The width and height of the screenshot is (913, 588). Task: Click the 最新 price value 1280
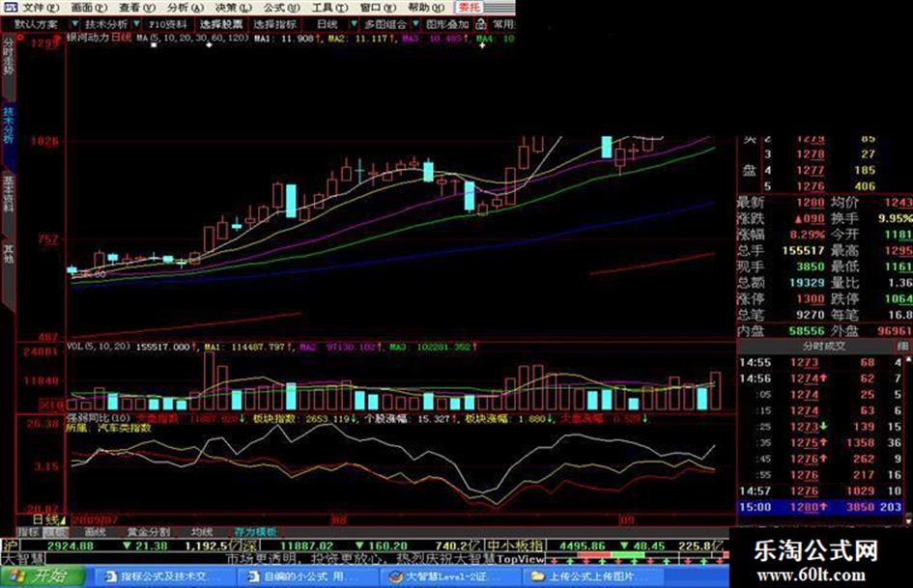810,203
